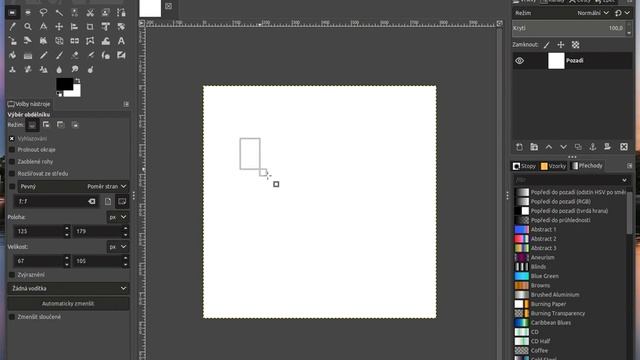Adjust the Krytí opacity slider
Viewport: 640px width, 360px height.
click(x=569, y=28)
